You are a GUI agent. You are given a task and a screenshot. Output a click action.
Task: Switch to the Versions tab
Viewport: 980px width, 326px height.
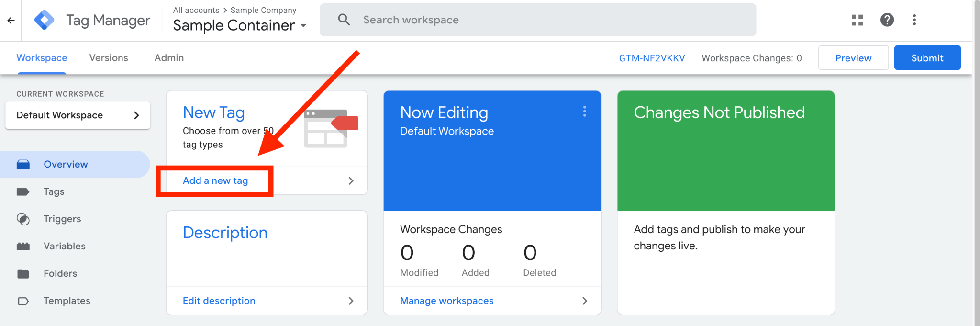click(109, 58)
